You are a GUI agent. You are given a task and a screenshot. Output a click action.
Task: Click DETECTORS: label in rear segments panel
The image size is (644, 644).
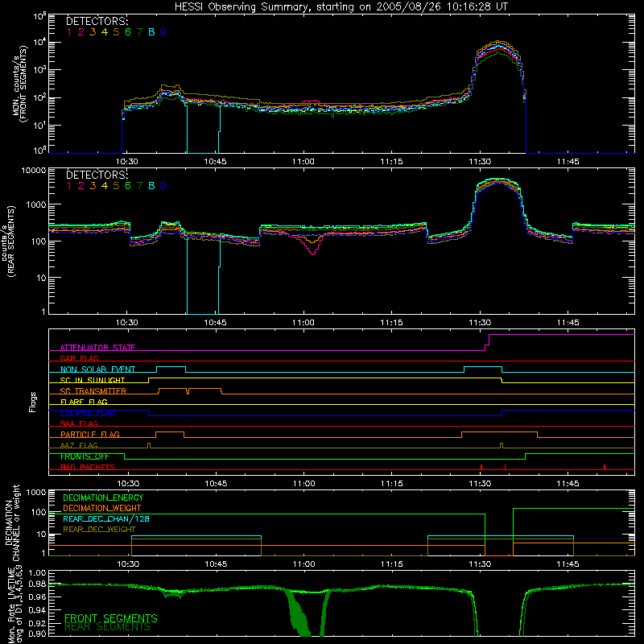(97, 175)
